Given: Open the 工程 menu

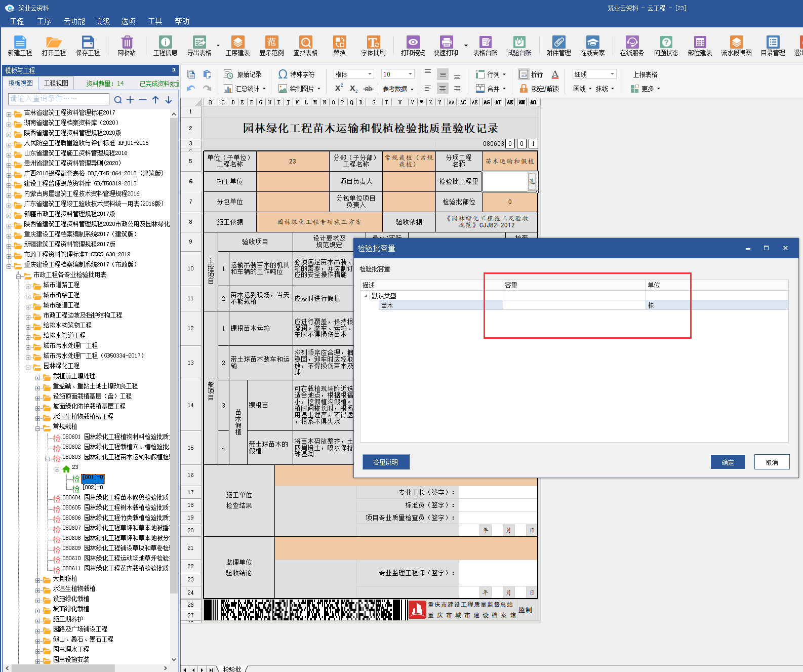Looking at the screenshot, I should point(17,21).
